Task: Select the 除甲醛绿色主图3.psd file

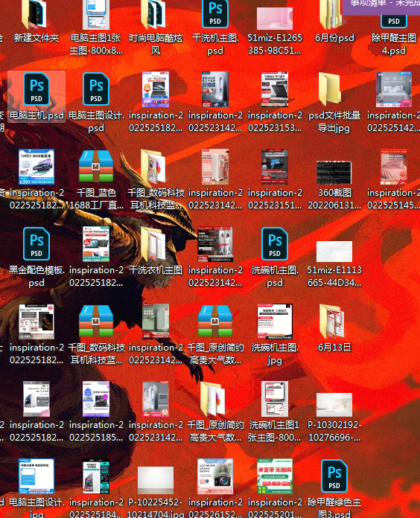Action: click(x=334, y=476)
